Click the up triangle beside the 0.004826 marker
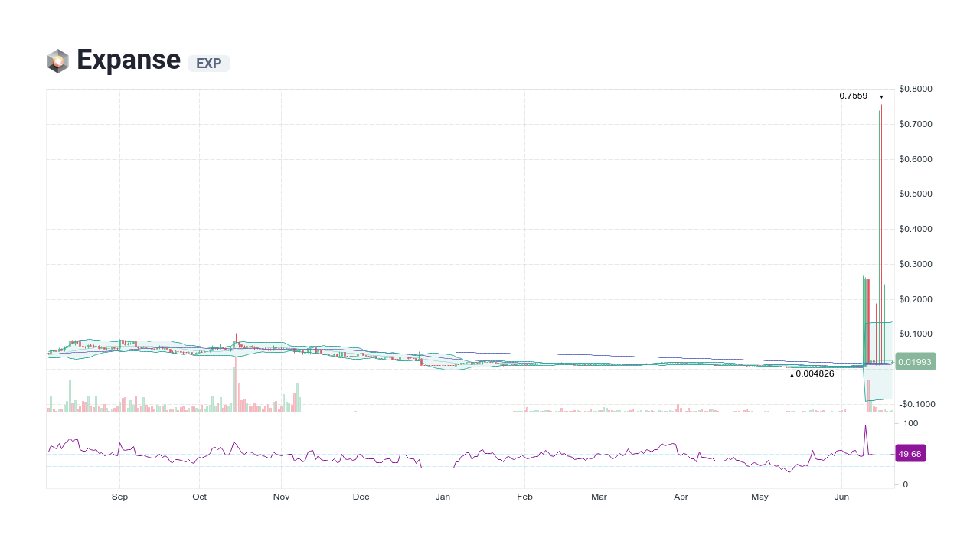This screenshot has height=551, width=980. click(x=791, y=374)
